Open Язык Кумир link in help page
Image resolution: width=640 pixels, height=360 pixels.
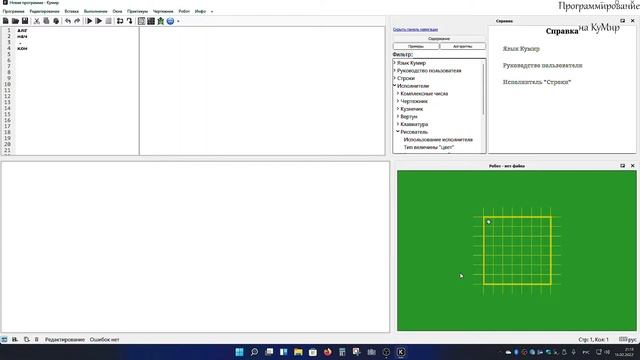[x=521, y=49]
